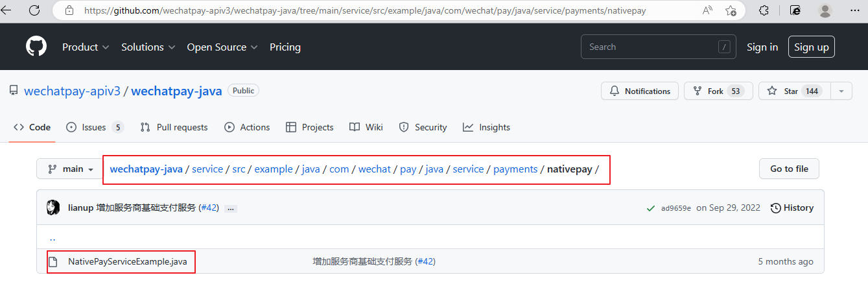Click the Public repository badge

tap(244, 91)
